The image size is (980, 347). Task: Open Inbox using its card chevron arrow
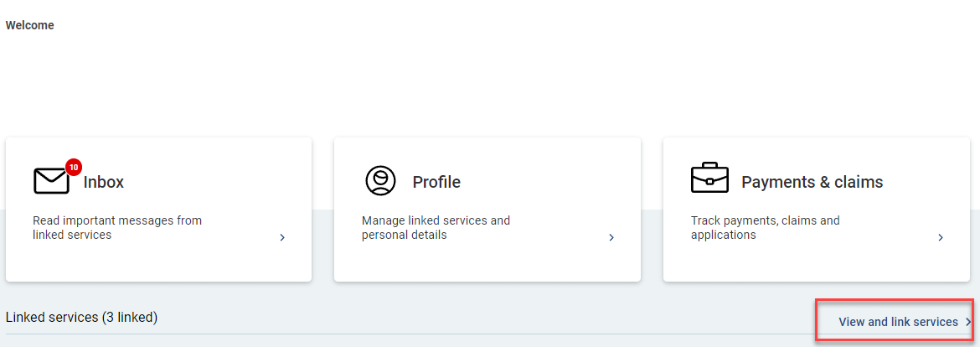pos(282,237)
